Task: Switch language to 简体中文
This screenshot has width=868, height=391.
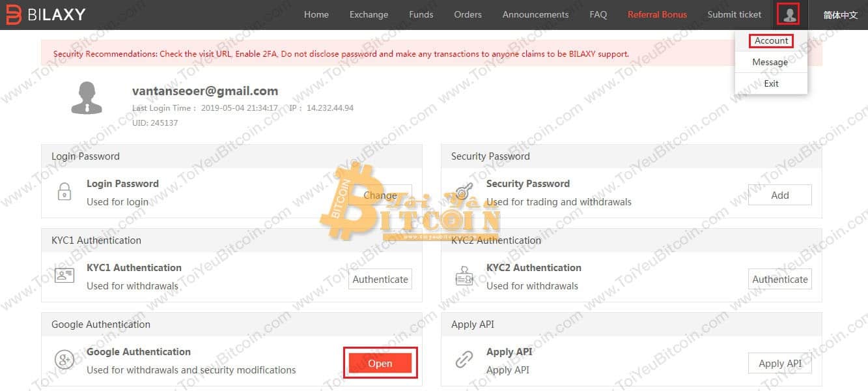Action: 841,14
